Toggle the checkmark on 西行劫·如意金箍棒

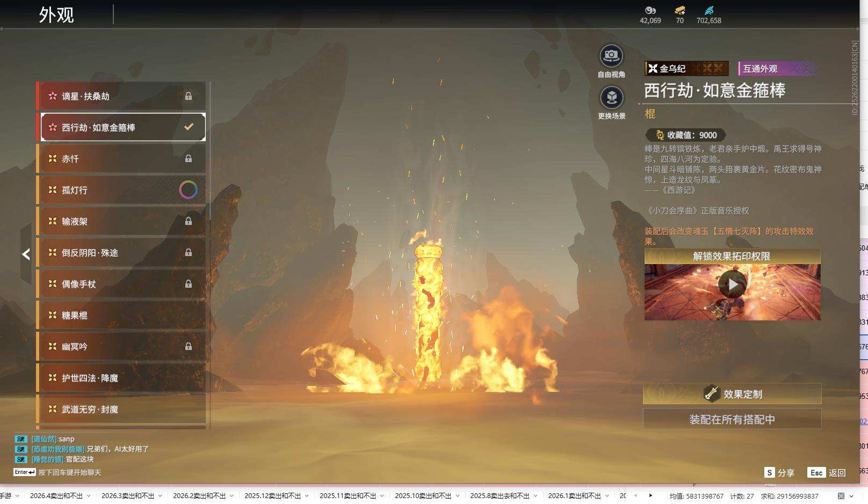(189, 127)
